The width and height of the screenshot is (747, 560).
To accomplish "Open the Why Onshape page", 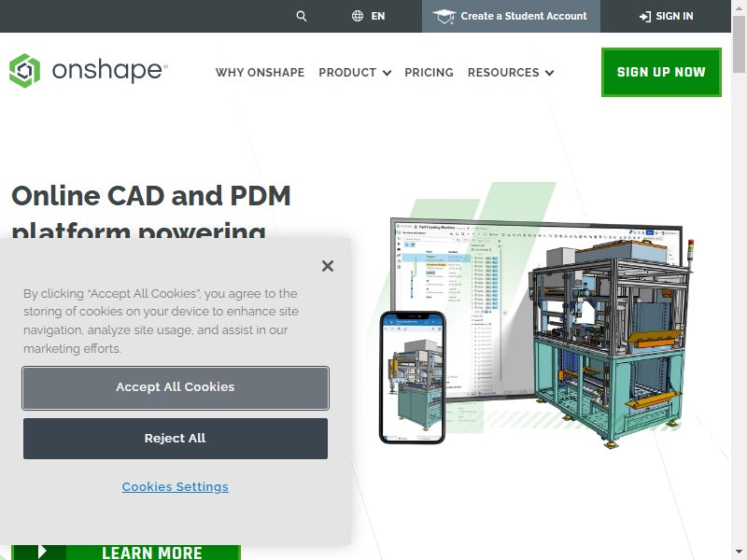I will pyautogui.click(x=260, y=73).
